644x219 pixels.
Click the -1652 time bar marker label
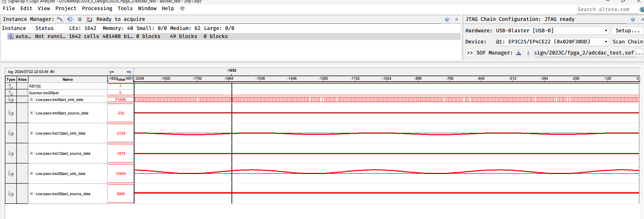coord(232,71)
